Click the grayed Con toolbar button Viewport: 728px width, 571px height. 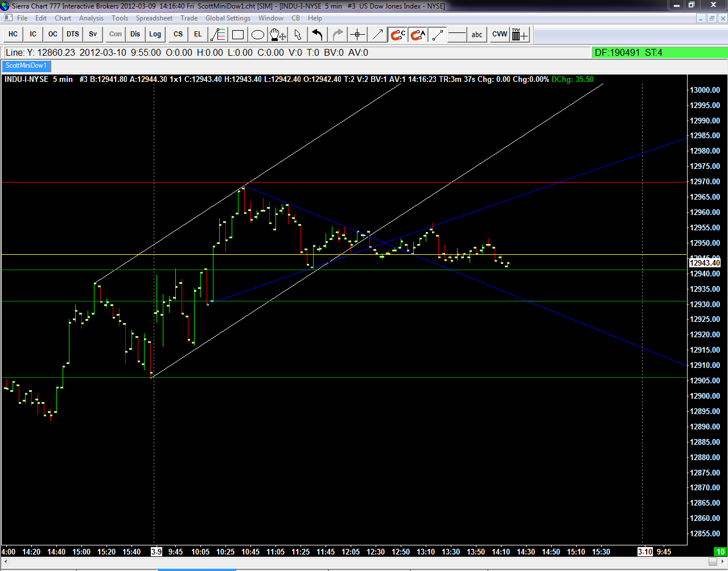(116, 34)
